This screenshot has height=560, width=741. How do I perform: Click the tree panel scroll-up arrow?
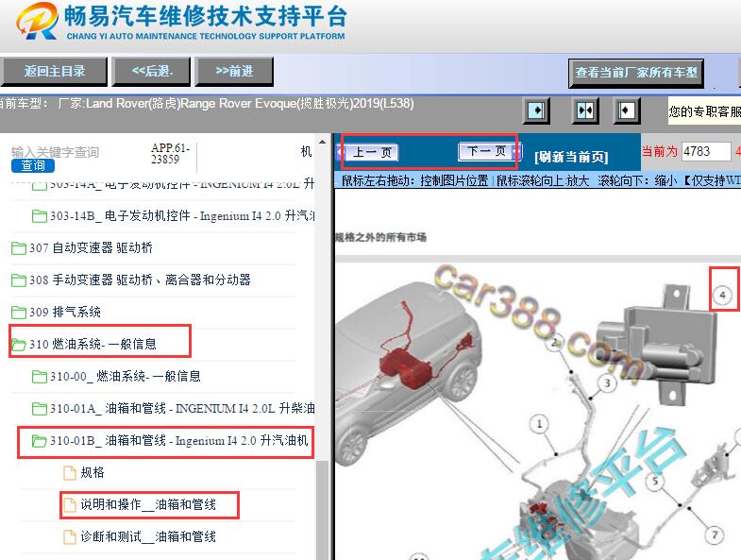[x=322, y=142]
